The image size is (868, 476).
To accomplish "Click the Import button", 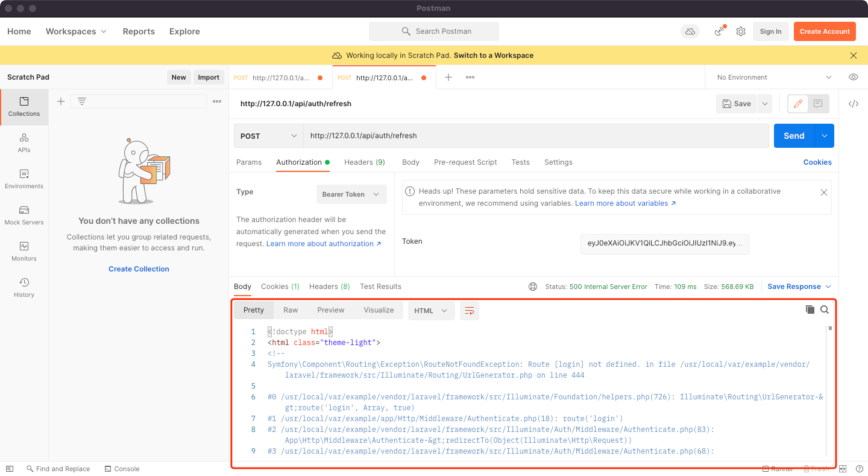I will (209, 77).
